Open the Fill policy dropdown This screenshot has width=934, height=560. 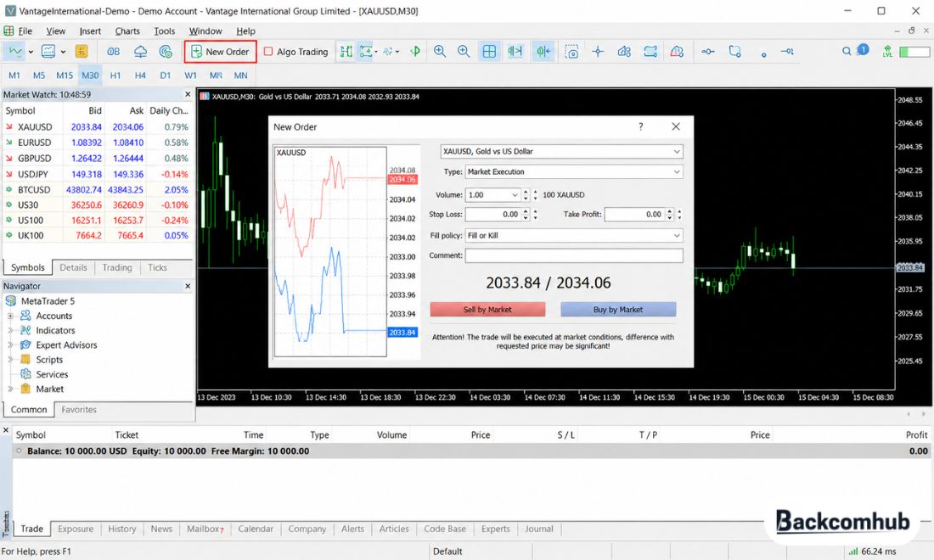coord(574,236)
